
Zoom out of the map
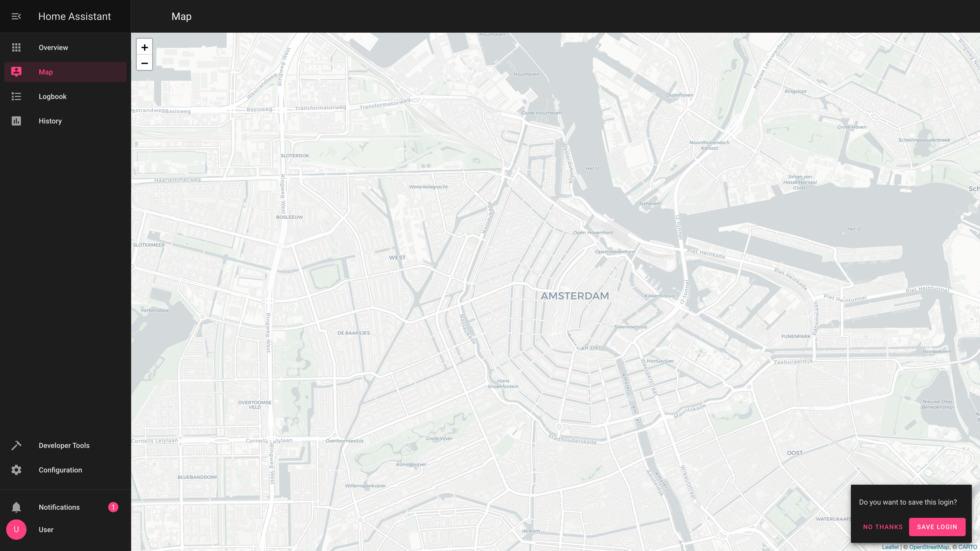pyautogui.click(x=144, y=63)
